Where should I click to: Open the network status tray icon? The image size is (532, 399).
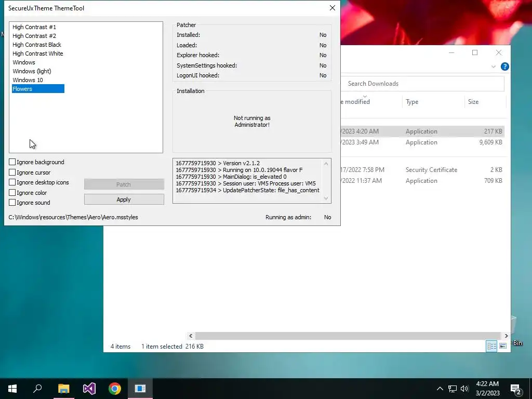[453, 389]
